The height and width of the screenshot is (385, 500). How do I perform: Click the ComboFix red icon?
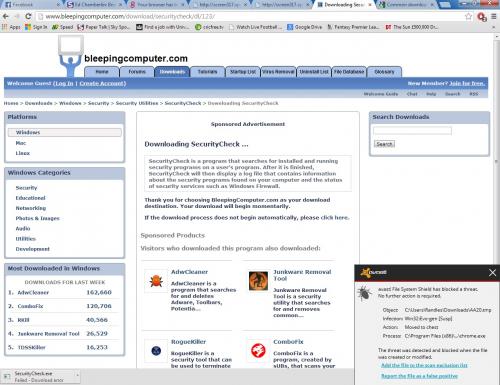[x=258, y=351]
